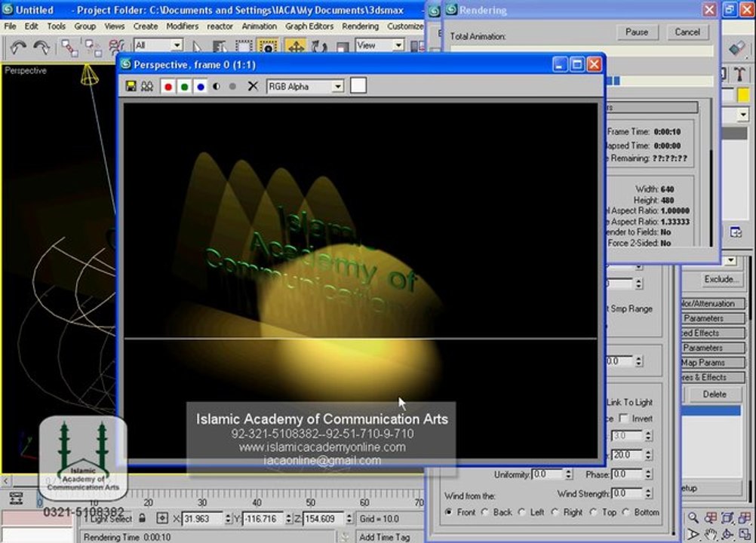Open the RGB Alpha channel dropdown
The height and width of the screenshot is (543, 756).
tap(306, 87)
